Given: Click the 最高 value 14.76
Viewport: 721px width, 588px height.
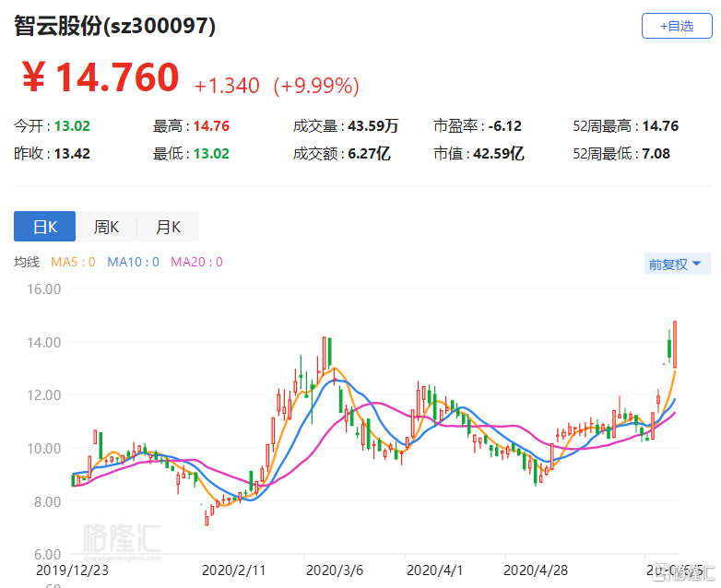Looking at the screenshot, I should point(211,126).
